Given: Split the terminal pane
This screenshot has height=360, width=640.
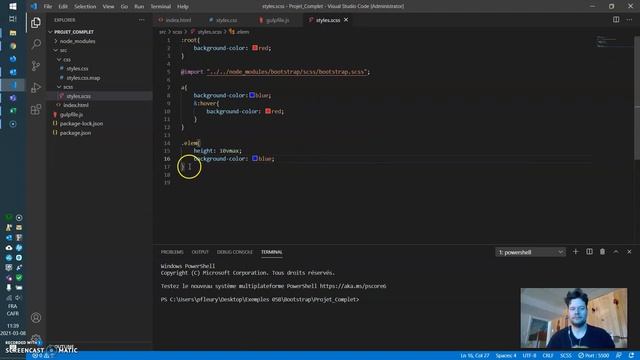Looking at the screenshot, I should point(589,252).
